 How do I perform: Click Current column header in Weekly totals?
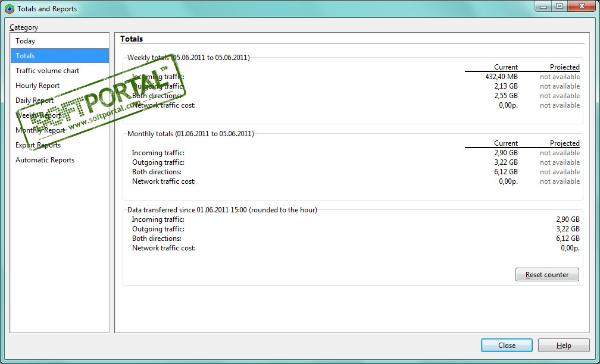(x=506, y=67)
